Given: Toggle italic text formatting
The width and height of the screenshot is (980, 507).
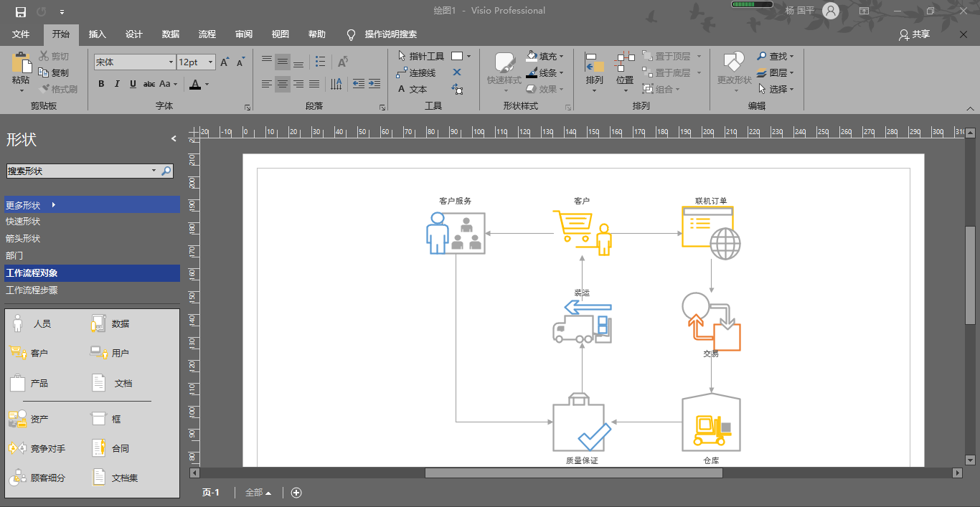Looking at the screenshot, I should pos(117,84).
